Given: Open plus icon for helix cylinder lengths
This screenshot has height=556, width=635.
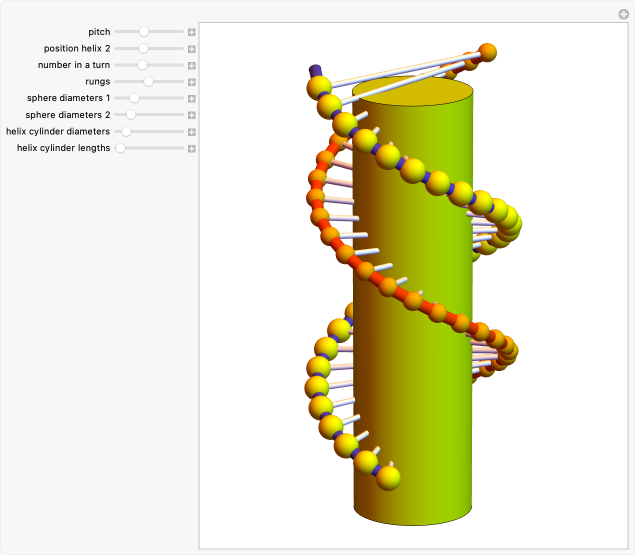Looking at the screenshot, I should [192, 149].
